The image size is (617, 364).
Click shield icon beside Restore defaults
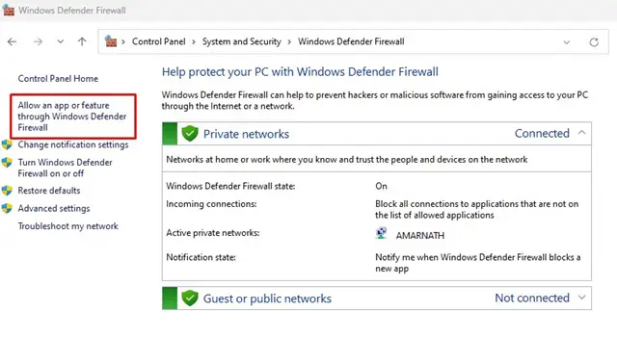click(x=7, y=191)
